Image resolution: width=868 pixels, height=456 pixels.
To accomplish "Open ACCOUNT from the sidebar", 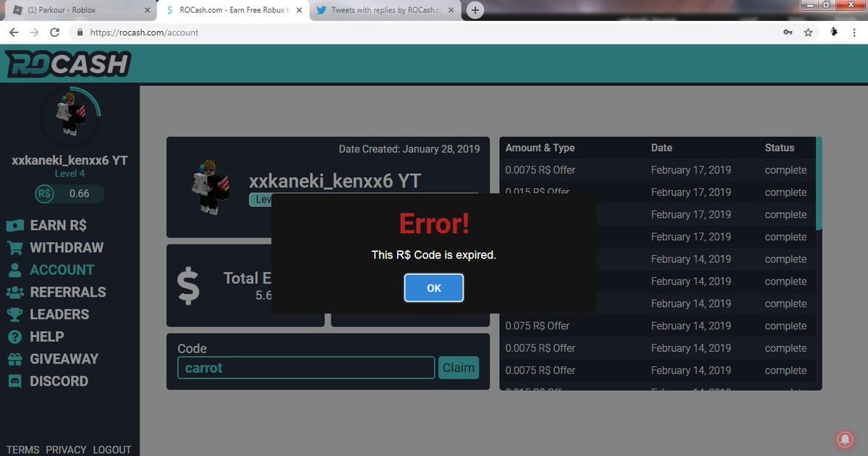I will [x=51, y=270].
